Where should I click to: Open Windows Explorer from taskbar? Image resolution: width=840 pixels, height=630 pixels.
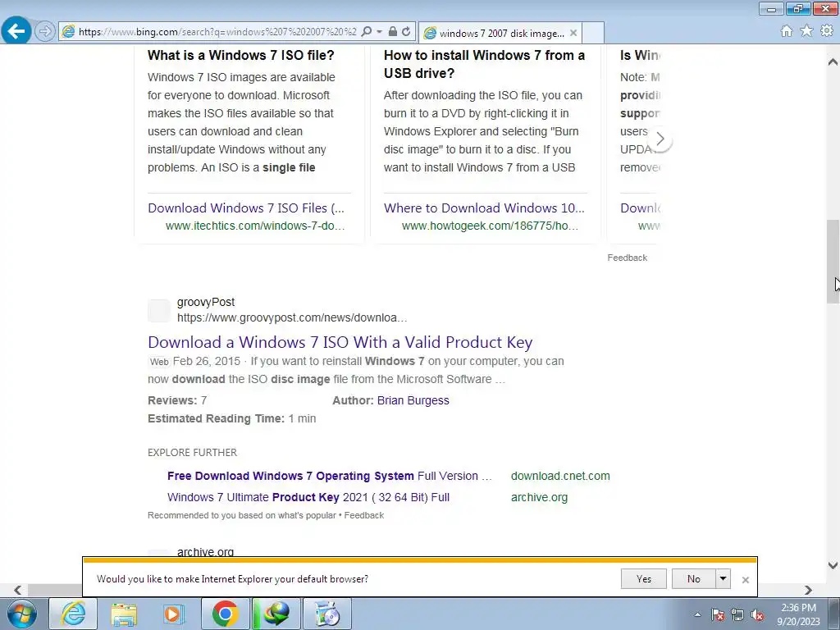tap(125, 614)
